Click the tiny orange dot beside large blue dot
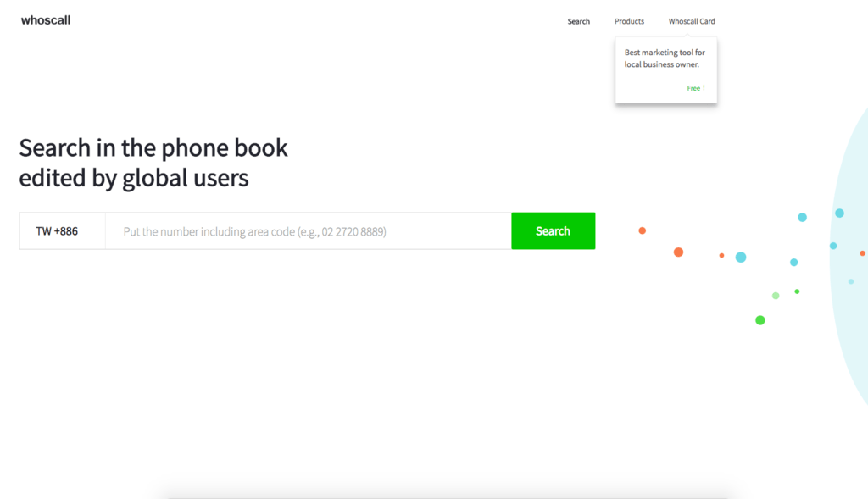 pos(721,255)
